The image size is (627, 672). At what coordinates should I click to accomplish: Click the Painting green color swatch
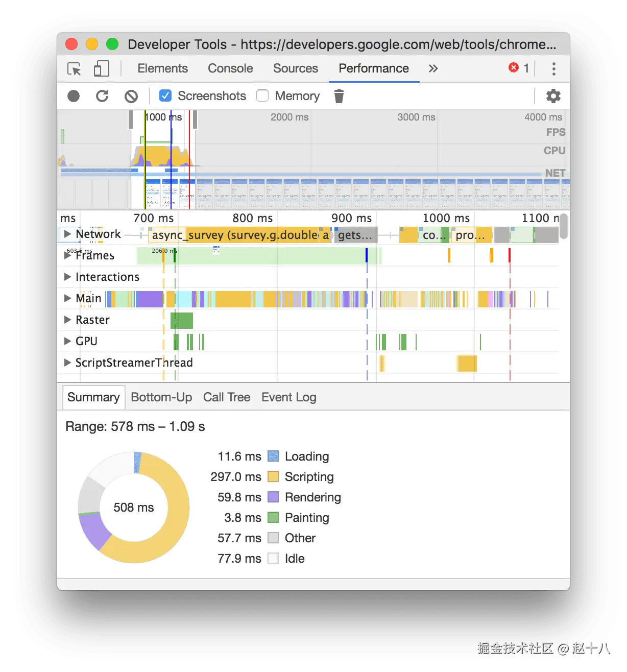273,517
